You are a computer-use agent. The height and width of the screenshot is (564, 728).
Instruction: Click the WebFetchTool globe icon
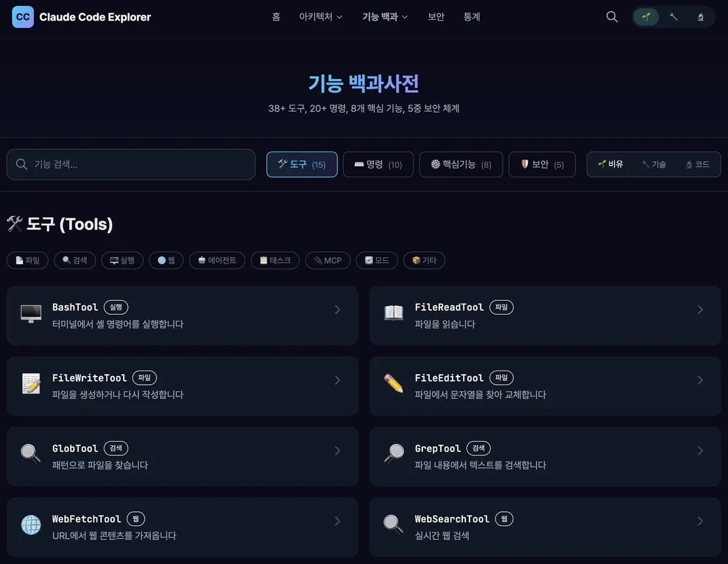31,525
